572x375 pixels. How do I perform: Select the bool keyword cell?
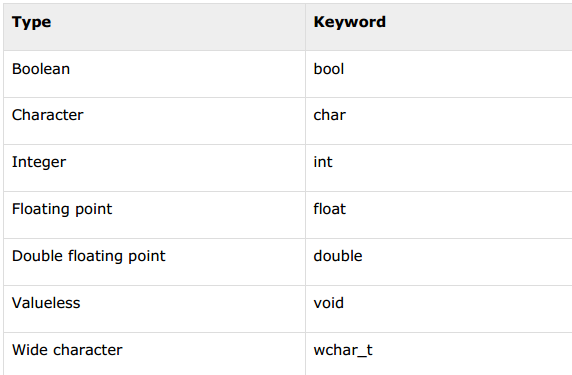[439, 74]
